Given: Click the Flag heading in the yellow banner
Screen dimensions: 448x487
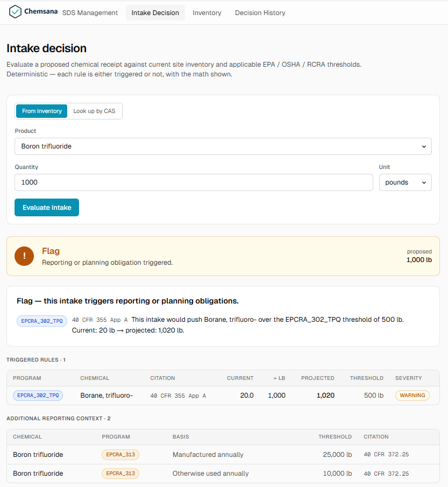Looking at the screenshot, I should click(x=51, y=251).
